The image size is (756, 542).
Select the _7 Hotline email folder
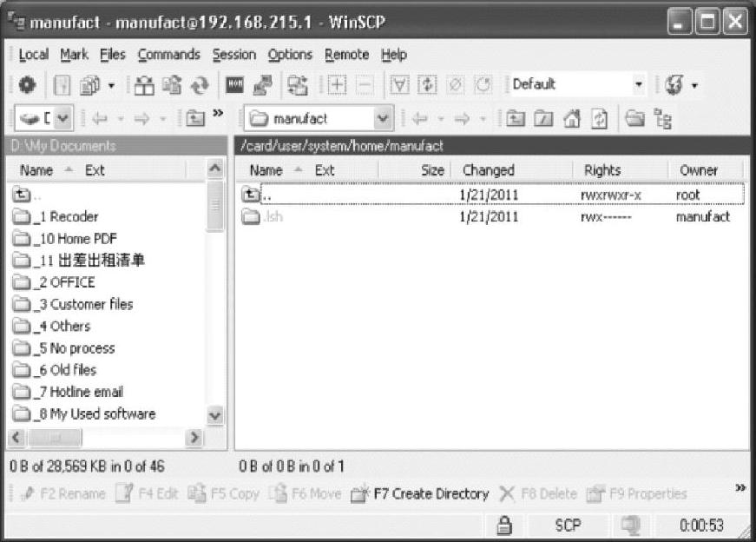click(x=68, y=392)
